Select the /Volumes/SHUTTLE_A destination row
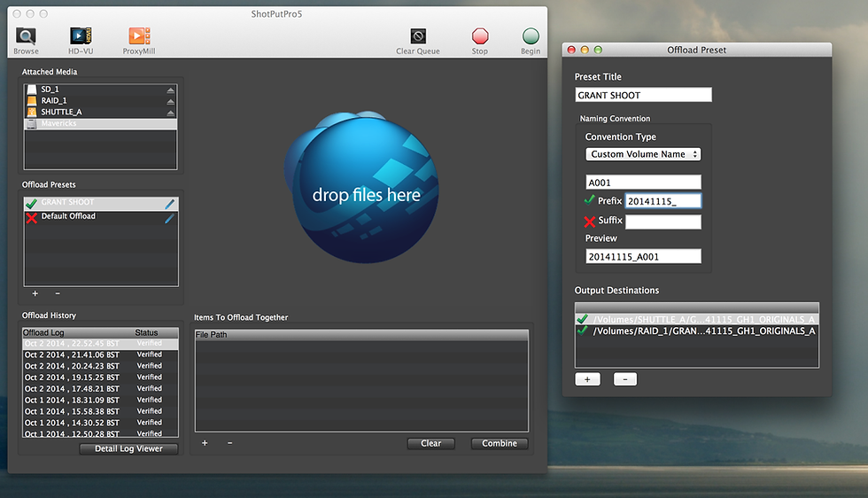Image resolution: width=868 pixels, height=498 pixels. (x=697, y=319)
